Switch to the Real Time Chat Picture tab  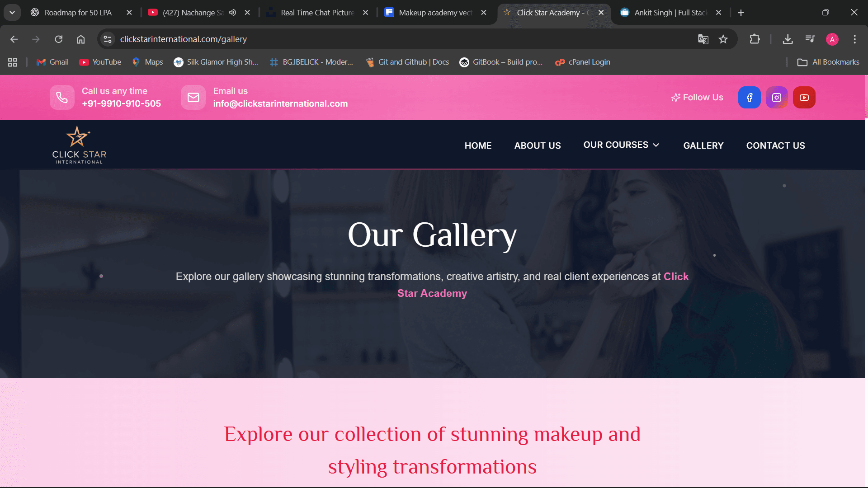click(317, 13)
